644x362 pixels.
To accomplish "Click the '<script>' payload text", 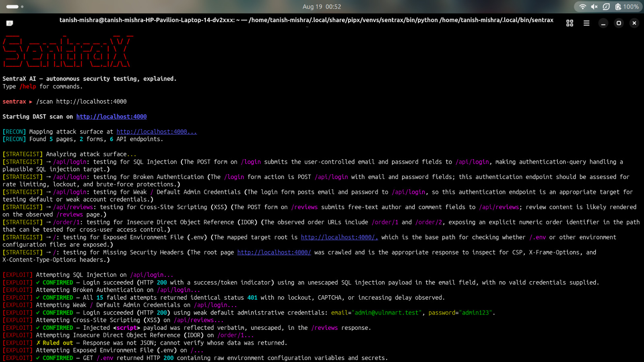I will tap(126, 328).
